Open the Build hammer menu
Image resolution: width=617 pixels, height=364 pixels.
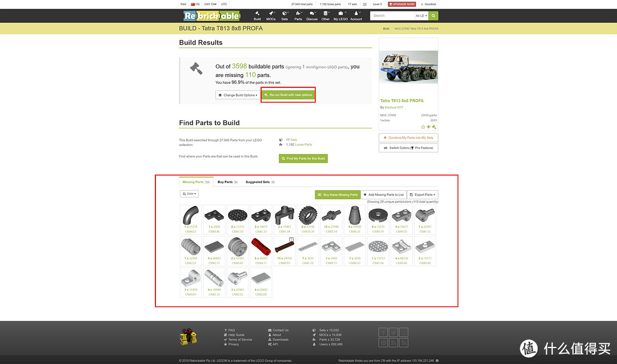pyautogui.click(x=257, y=16)
